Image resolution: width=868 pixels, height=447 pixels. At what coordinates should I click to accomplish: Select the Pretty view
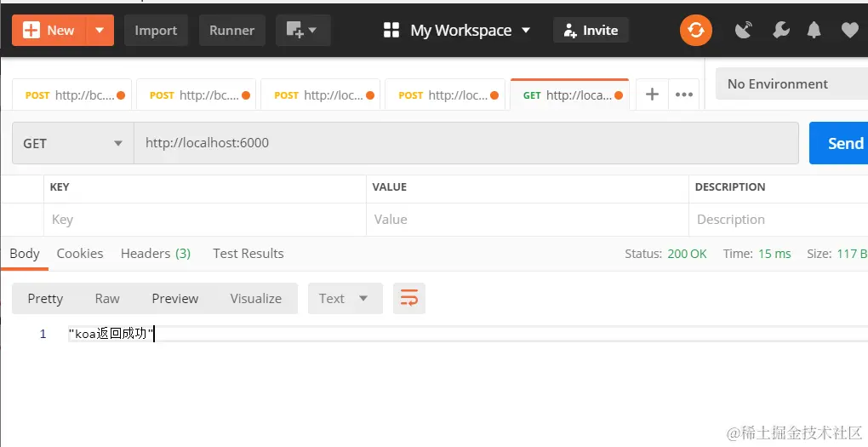[45, 299]
